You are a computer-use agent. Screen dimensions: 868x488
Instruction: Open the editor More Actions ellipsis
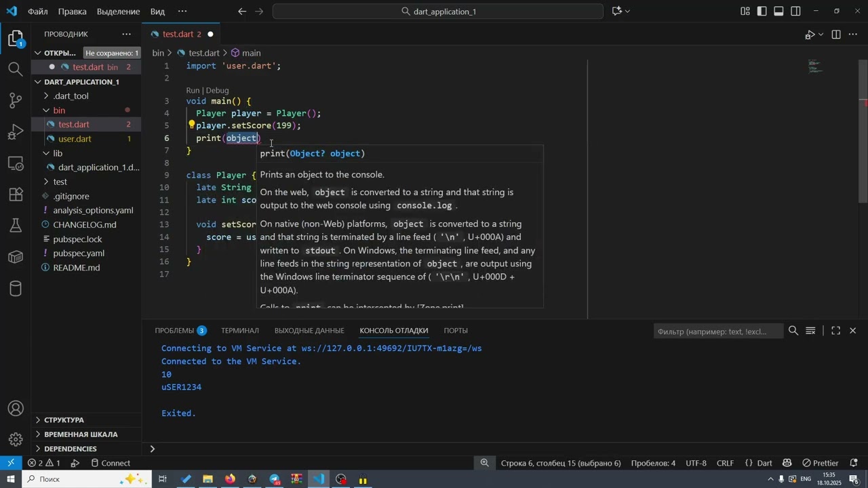pyautogui.click(x=853, y=34)
